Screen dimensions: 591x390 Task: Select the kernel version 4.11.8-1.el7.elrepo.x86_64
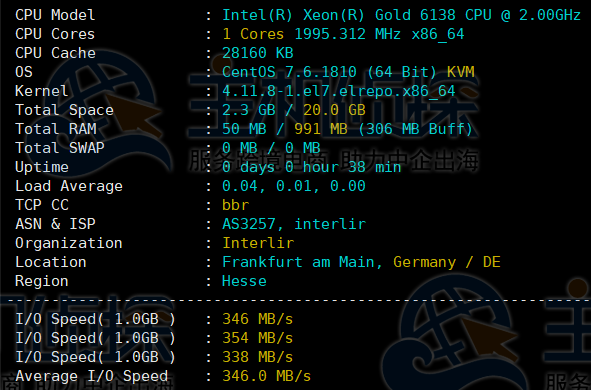click(338, 91)
